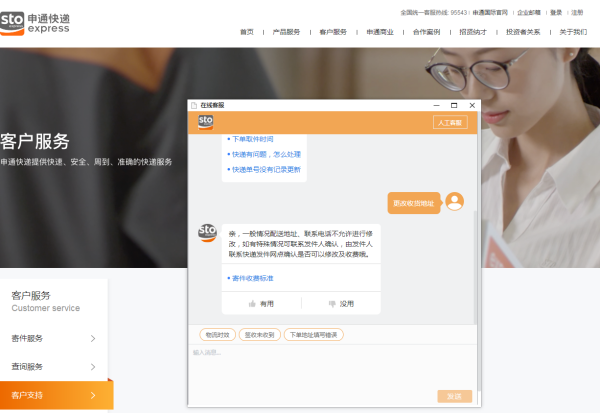The image size is (600, 413).
Task: Click the STO Express logo in header
Action: click(35, 23)
